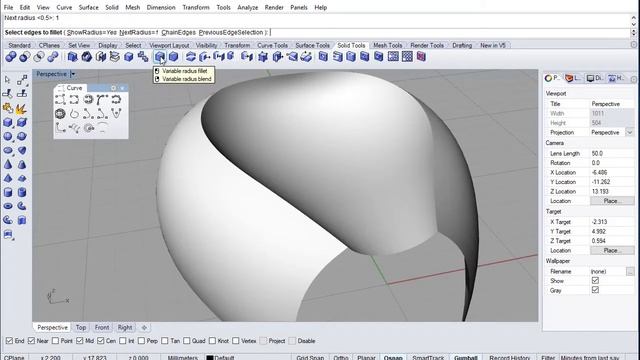Uncheck the wallpaper Show checkbox
Image resolution: width=640 pixels, height=360 pixels.
595,281
